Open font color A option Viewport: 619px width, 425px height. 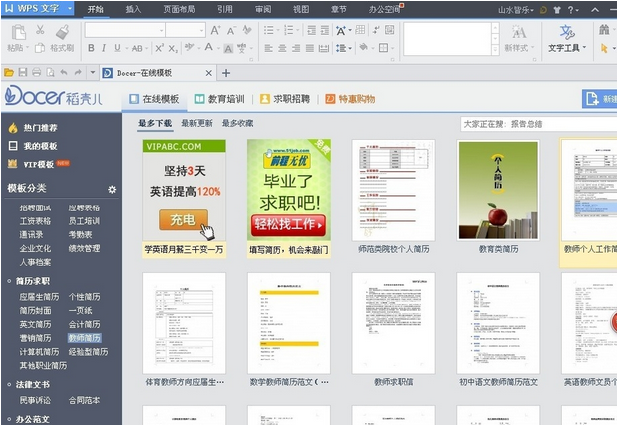[x=208, y=47]
